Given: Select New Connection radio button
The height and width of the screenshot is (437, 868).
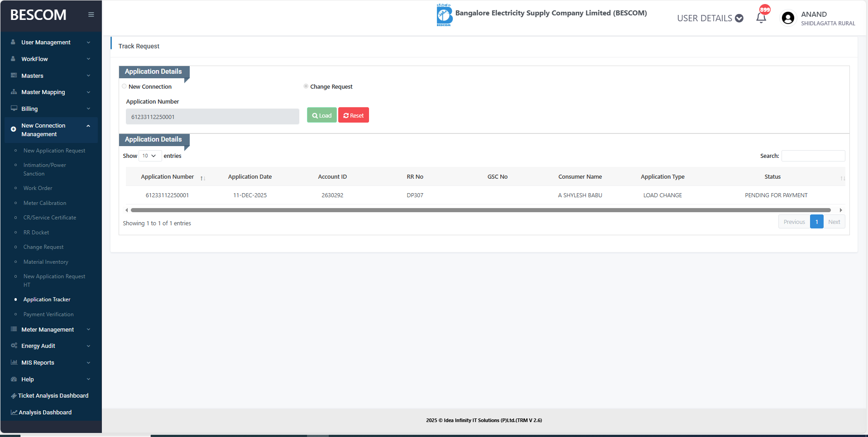Looking at the screenshot, I should click(x=124, y=86).
